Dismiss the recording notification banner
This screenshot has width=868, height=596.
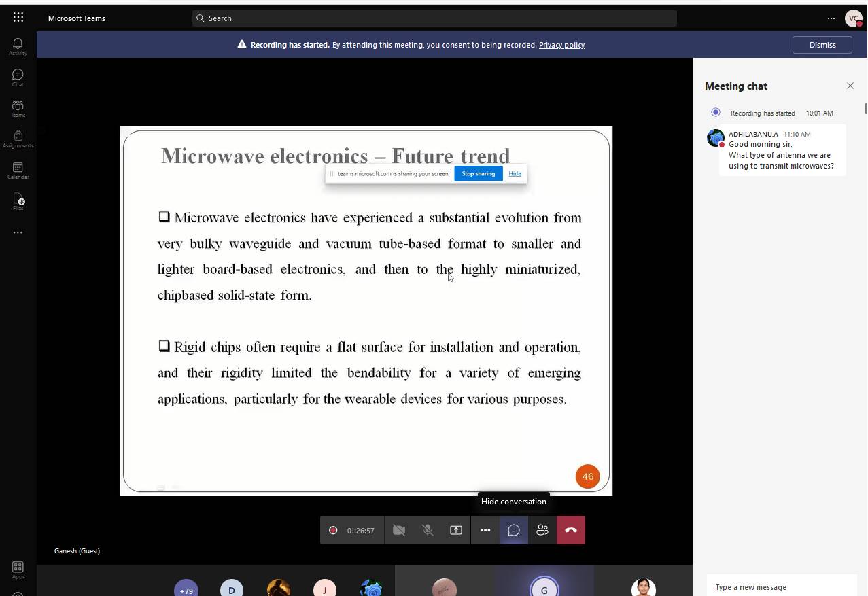coord(822,45)
